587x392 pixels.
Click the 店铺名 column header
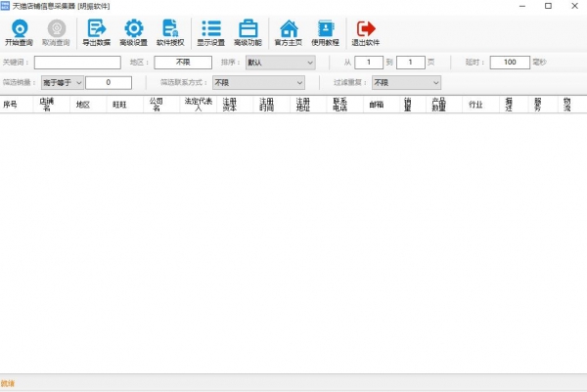point(46,104)
